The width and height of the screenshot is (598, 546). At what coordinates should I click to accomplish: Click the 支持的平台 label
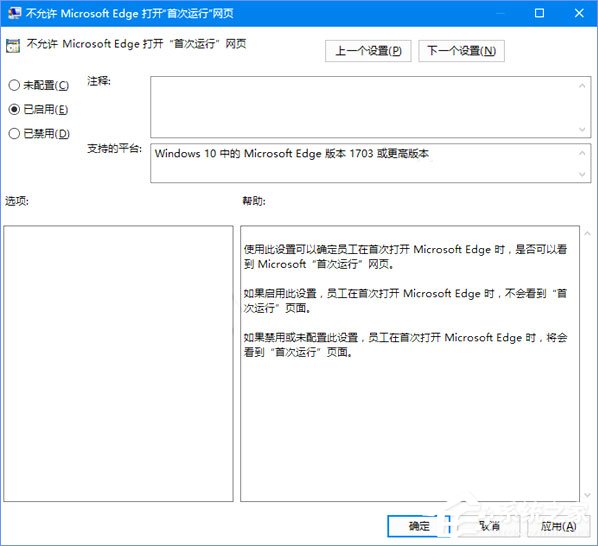pyautogui.click(x=114, y=148)
